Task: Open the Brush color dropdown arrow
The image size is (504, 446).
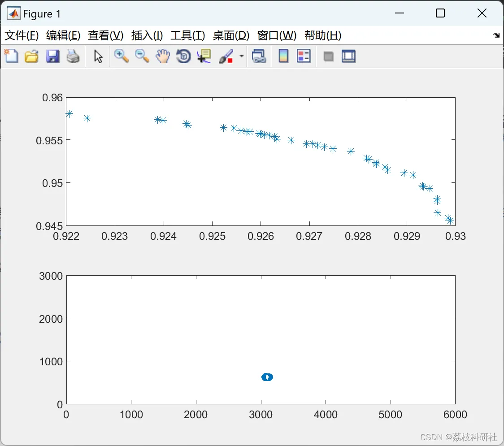Action: (x=241, y=56)
